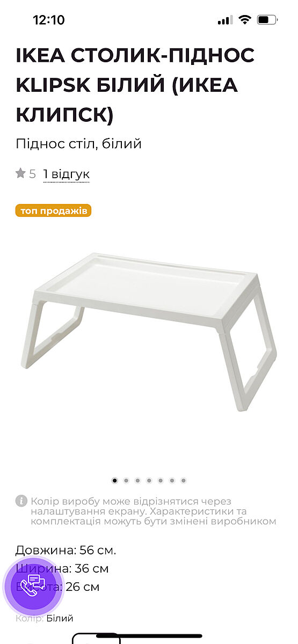The height and width of the screenshot is (644, 298).
Task: Tap the star rating icon
Action: (20, 173)
